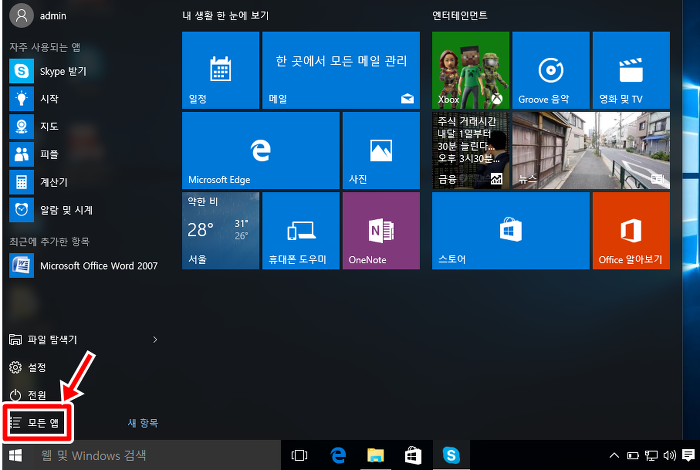Open the 뉴스 news tile
This screenshot has width=700, height=470.
pos(591,150)
